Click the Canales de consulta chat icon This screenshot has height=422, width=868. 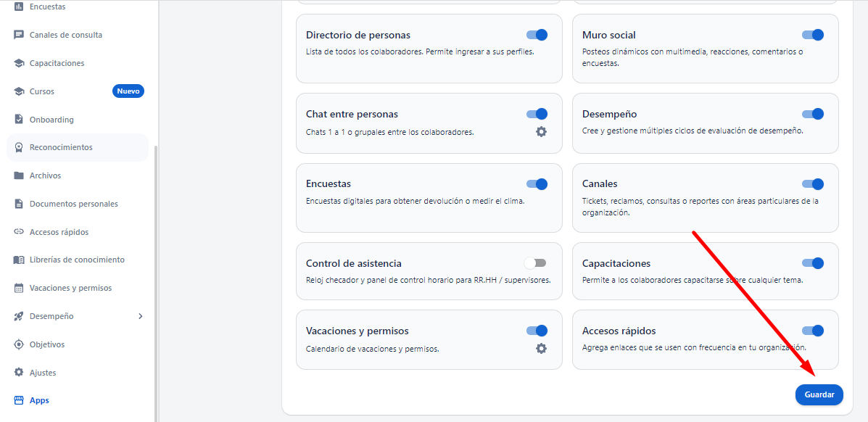[x=19, y=35]
